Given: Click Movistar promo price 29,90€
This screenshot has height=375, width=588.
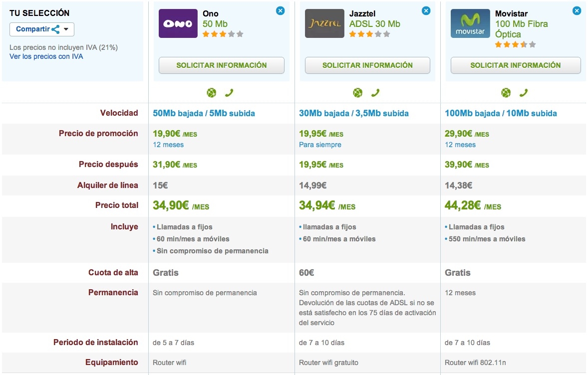Looking at the screenshot, I should pos(467,134).
